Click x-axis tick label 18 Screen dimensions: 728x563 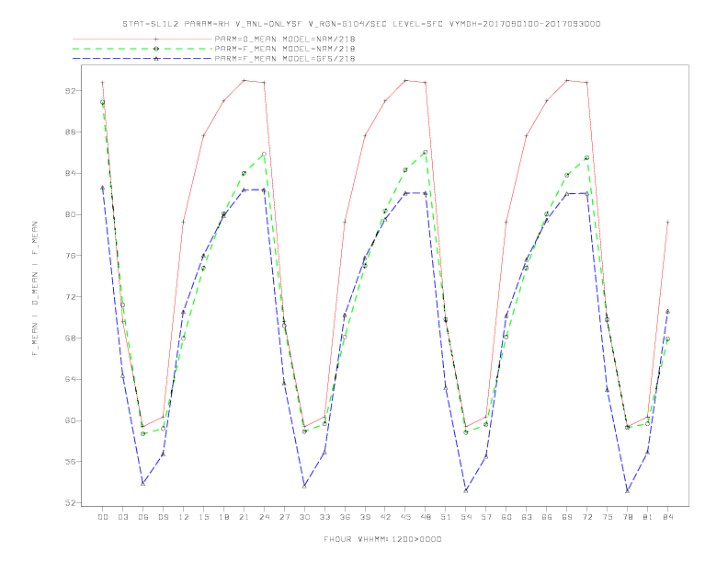pos(223,517)
